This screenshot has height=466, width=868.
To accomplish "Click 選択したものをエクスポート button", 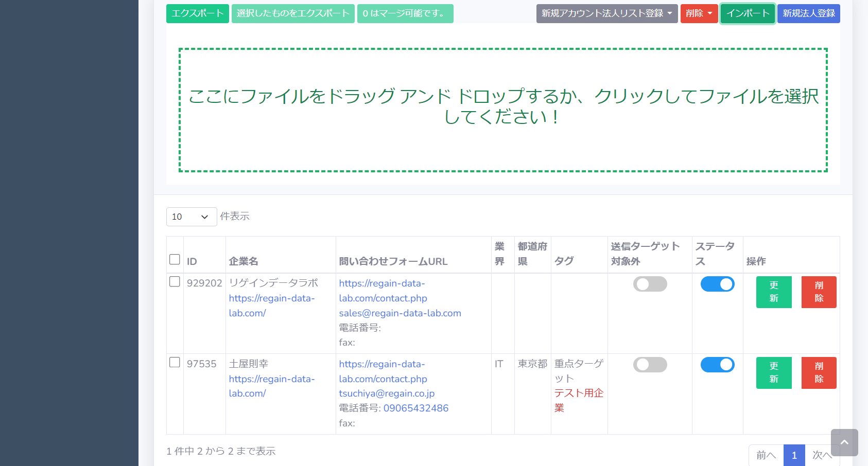I will tap(293, 13).
